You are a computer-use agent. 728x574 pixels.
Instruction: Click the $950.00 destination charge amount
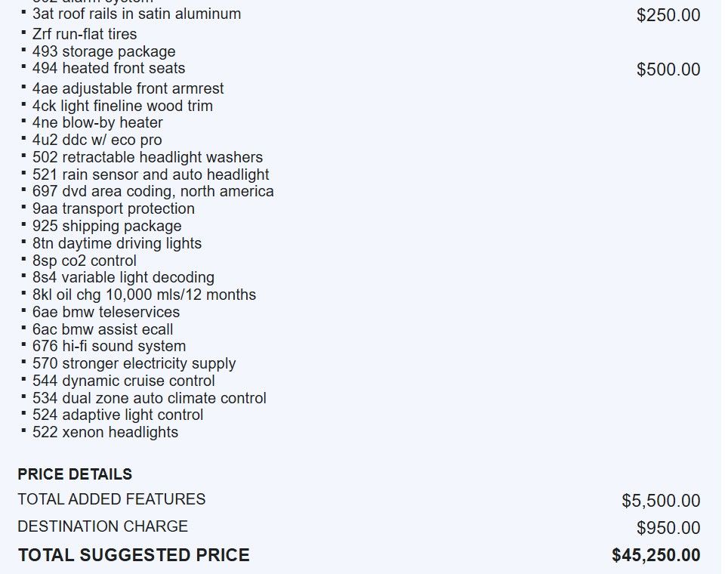[668, 528]
